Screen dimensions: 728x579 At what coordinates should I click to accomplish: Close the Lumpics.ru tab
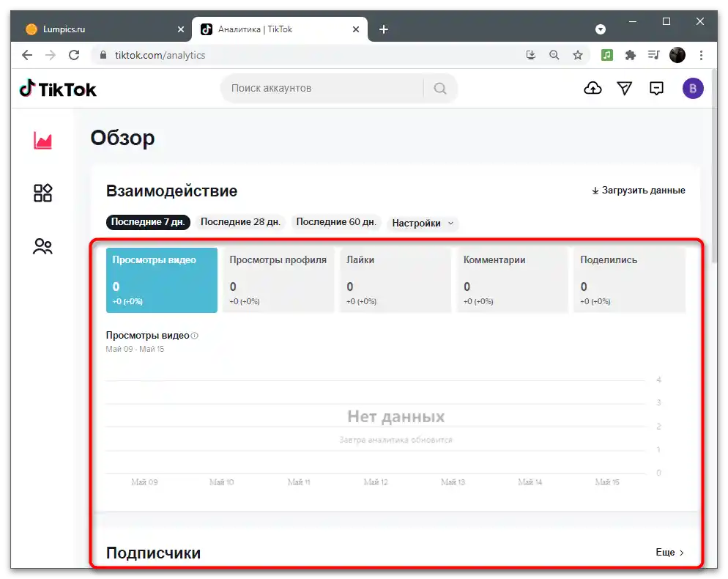[181, 29]
